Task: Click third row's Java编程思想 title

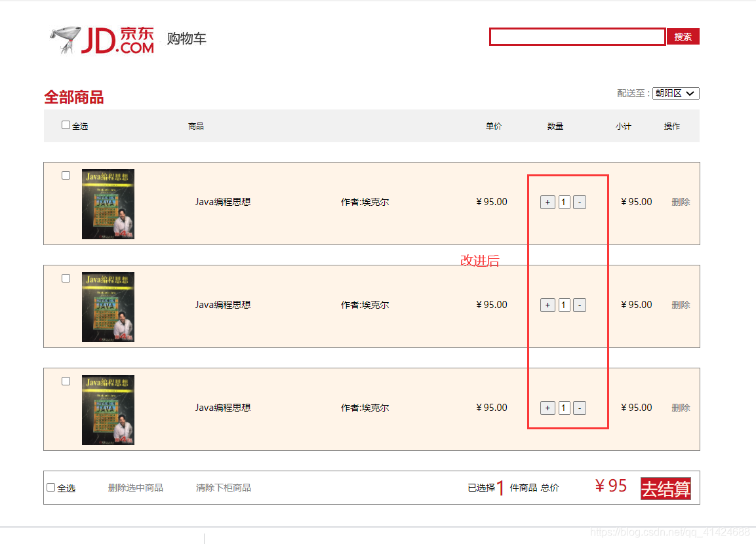Action: point(223,408)
